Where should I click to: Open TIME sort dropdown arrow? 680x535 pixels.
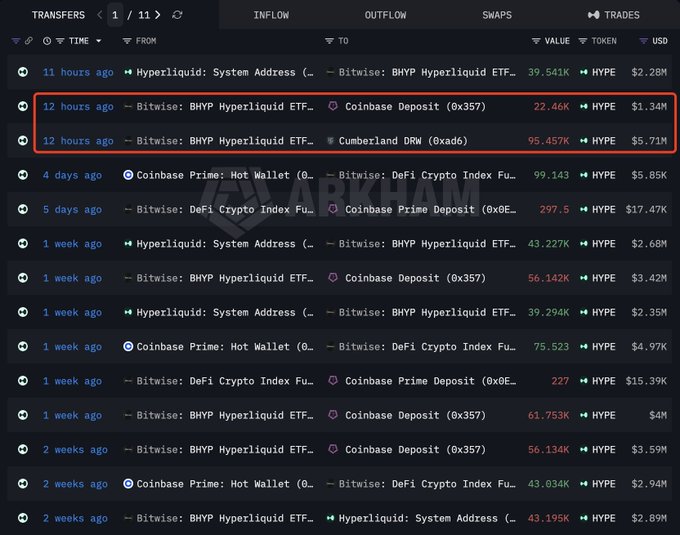[99, 41]
